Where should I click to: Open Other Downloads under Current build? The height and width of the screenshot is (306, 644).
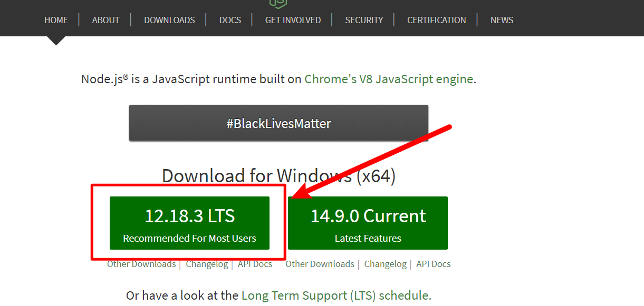point(320,264)
